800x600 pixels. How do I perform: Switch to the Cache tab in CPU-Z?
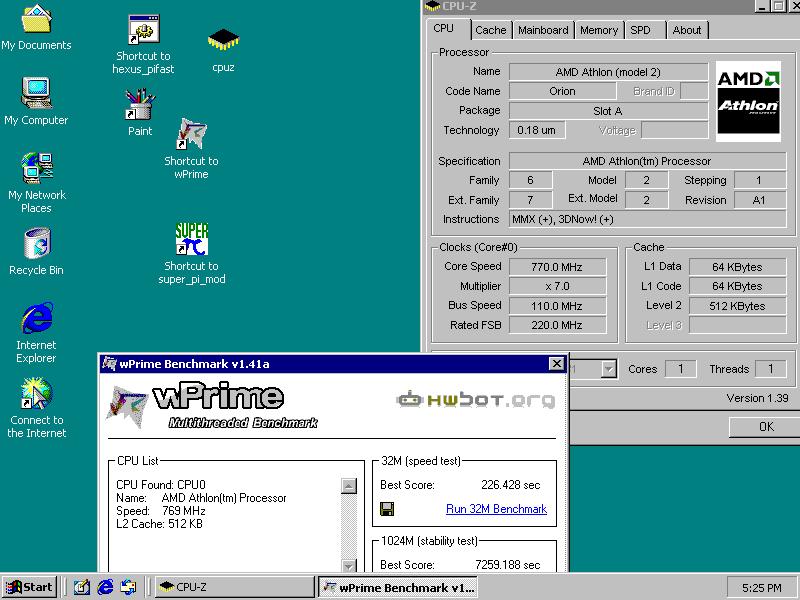(490, 30)
